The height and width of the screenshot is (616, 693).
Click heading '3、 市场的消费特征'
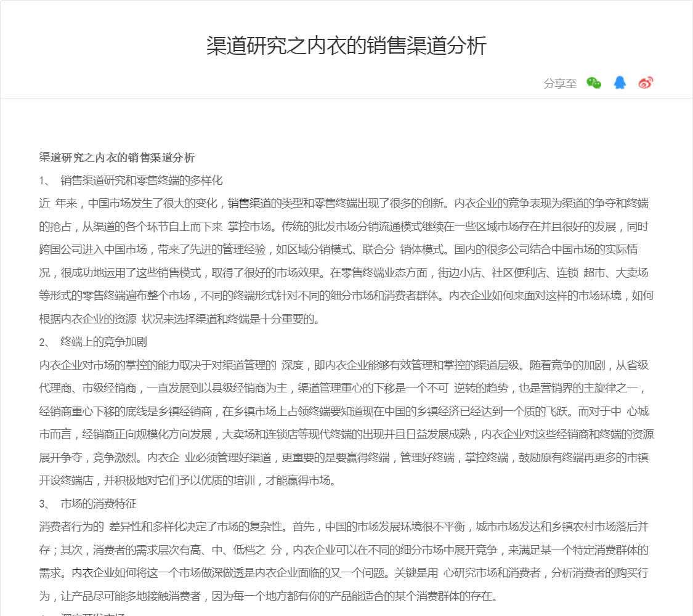click(x=87, y=504)
